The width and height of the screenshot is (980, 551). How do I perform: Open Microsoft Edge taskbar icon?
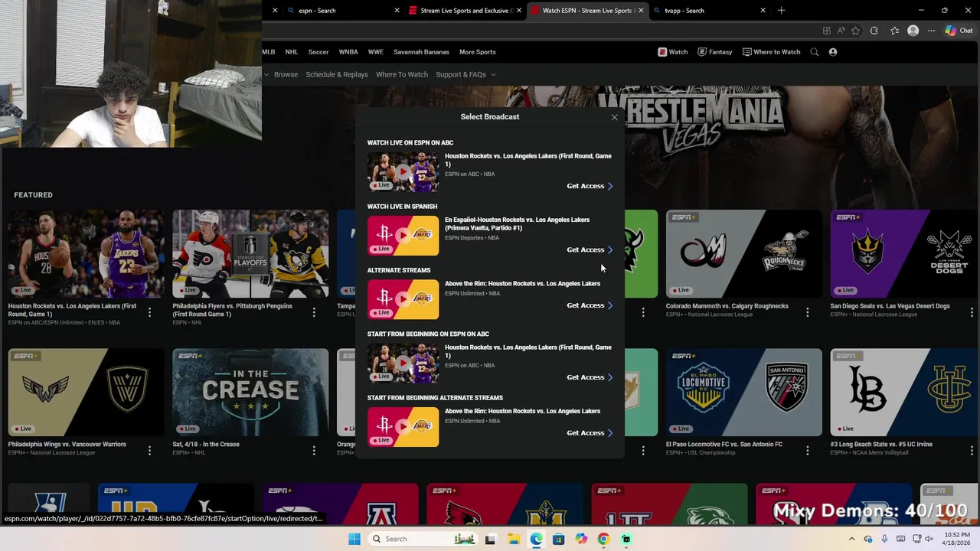536,539
